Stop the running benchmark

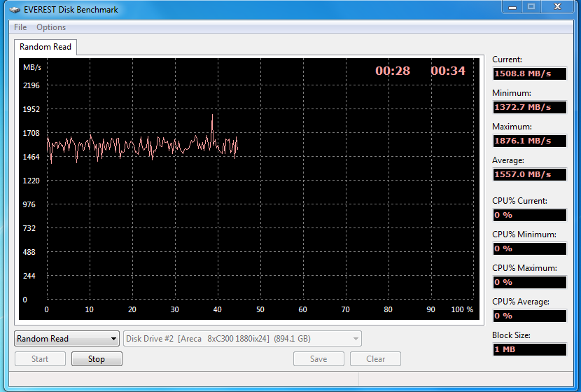(x=97, y=359)
